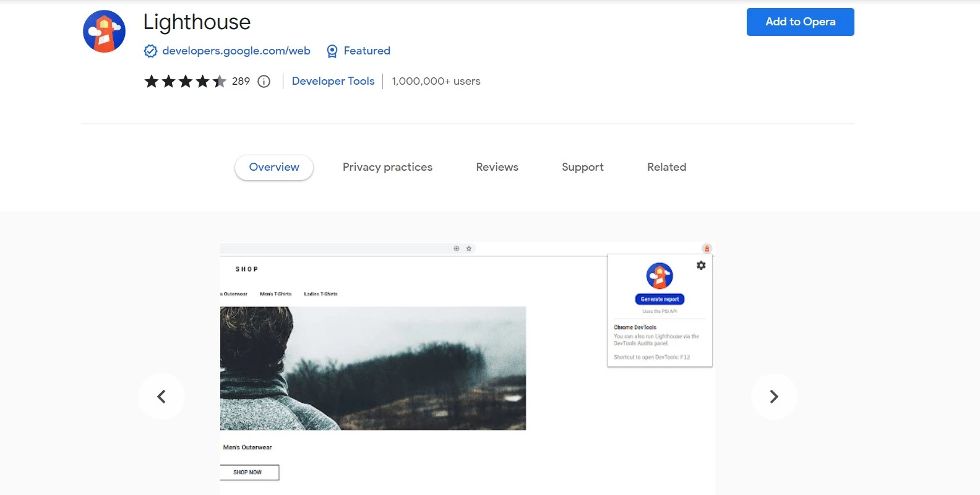980x495 pixels.
Task: Click the 1,000,000+ users text
Action: [x=436, y=81]
